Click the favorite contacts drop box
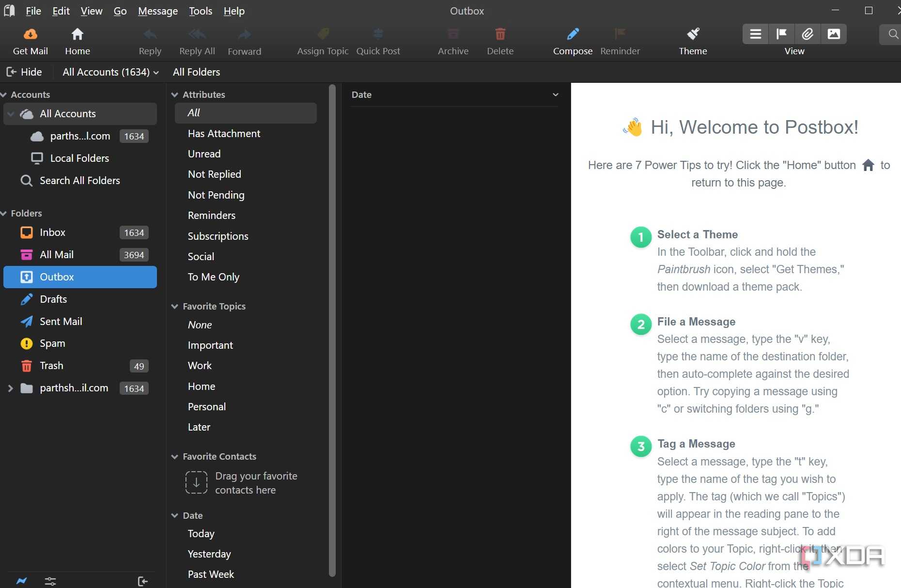 click(x=196, y=482)
